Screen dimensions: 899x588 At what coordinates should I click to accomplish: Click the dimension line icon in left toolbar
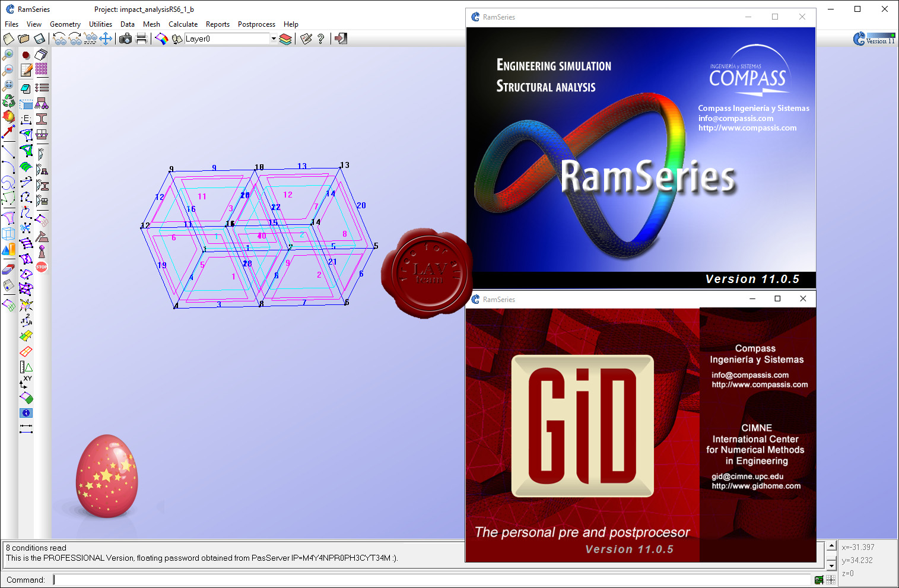tap(26, 428)
